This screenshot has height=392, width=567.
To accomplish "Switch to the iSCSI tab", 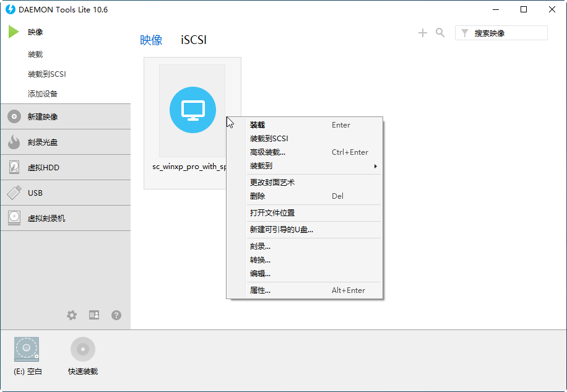I will (x=194, y=40).
